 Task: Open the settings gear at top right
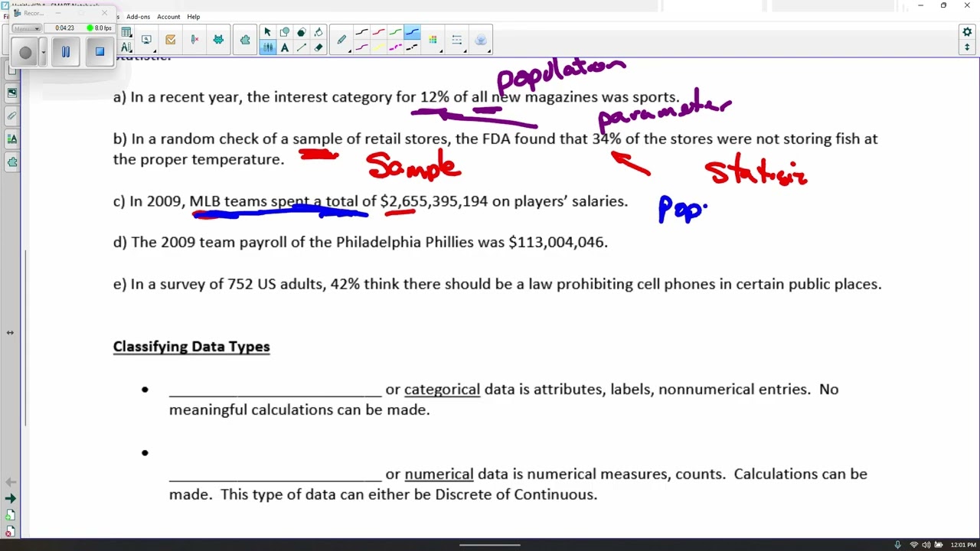click(x=967, y=32)
